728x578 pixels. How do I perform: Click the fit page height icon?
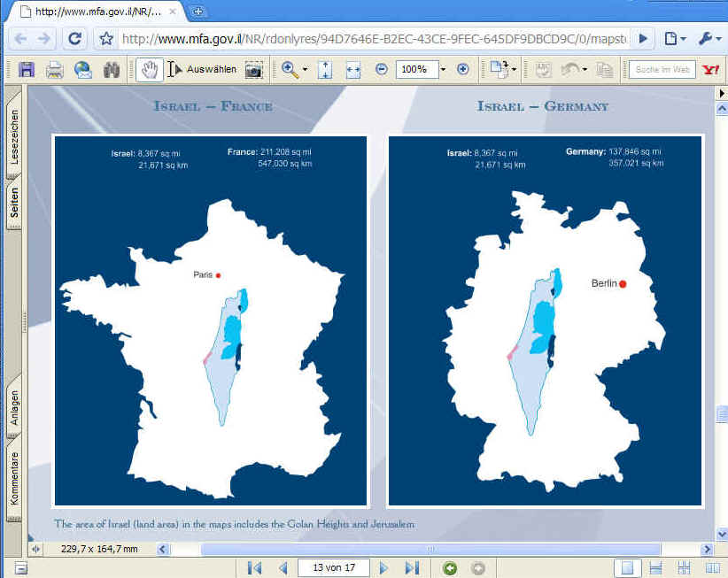(324, 69)
